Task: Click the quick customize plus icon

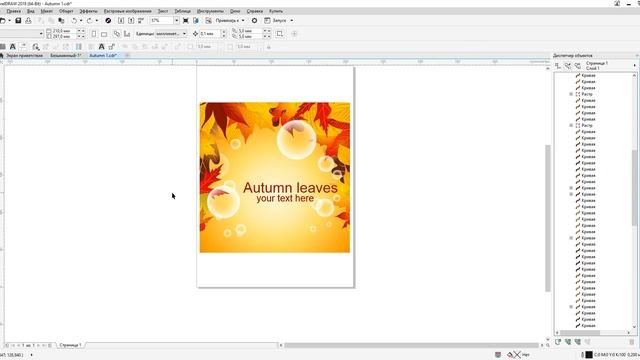Action: tap(294, 34)
